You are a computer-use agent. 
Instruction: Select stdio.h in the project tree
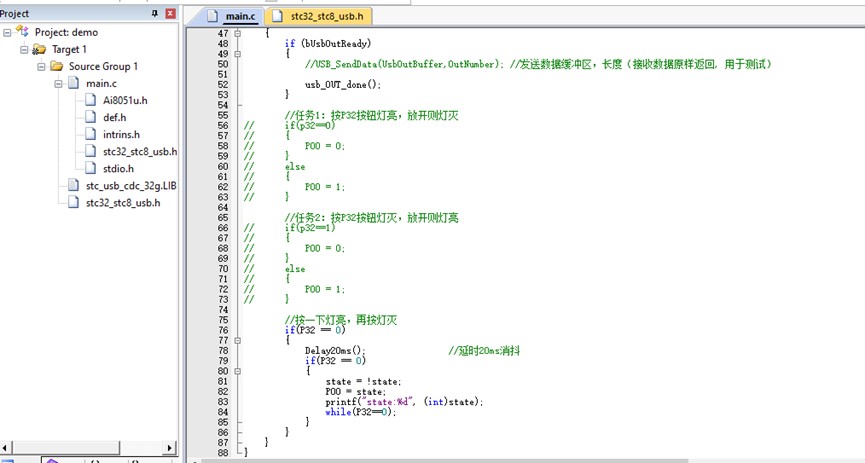[x=118, y=168]
